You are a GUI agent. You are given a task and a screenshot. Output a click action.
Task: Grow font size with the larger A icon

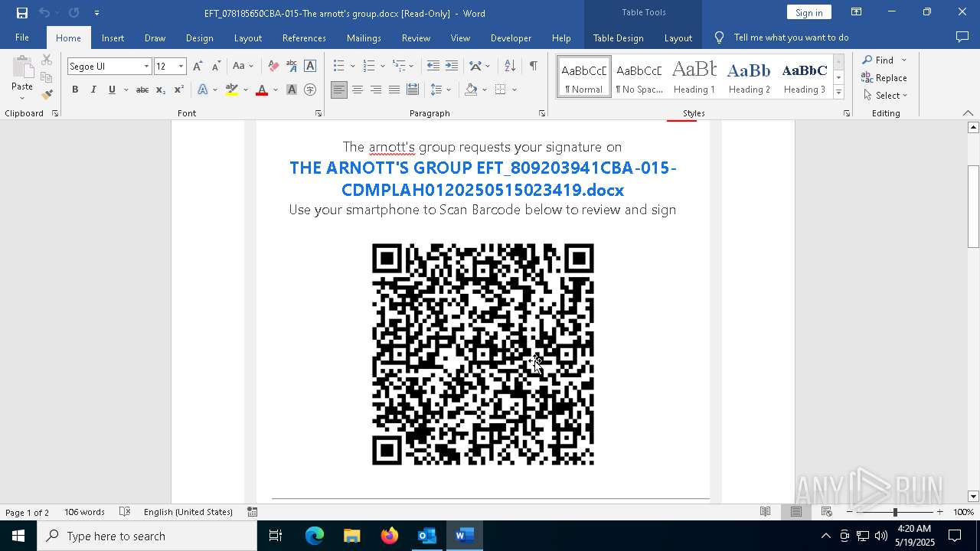(198, 67)
